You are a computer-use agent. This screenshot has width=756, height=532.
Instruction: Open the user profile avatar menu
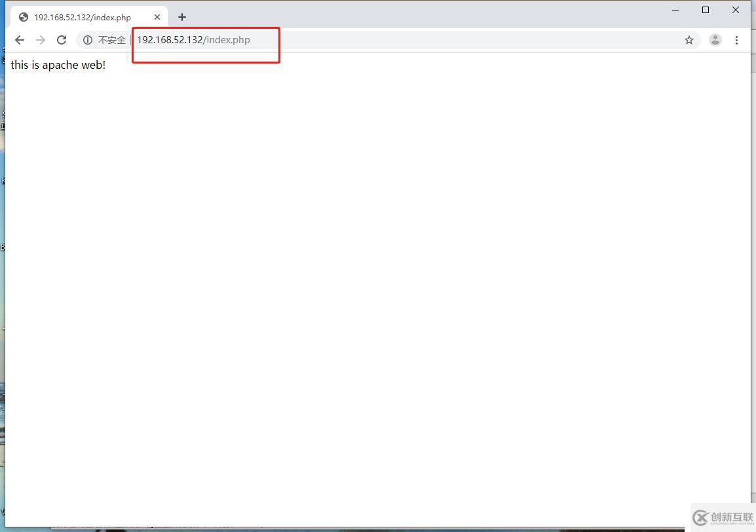pos(715,40)
